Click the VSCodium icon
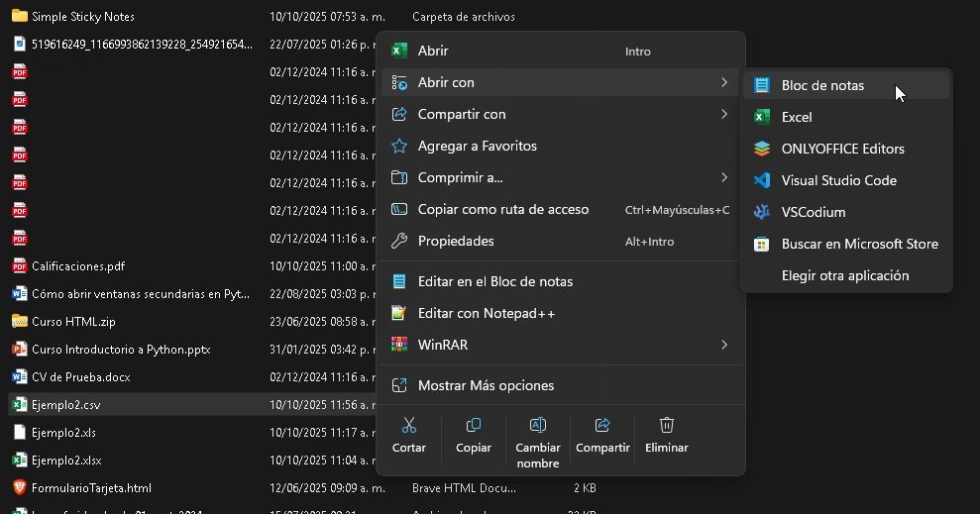This screenshot has height=514, width=980. pyautogui.click(x=762, y=212)
